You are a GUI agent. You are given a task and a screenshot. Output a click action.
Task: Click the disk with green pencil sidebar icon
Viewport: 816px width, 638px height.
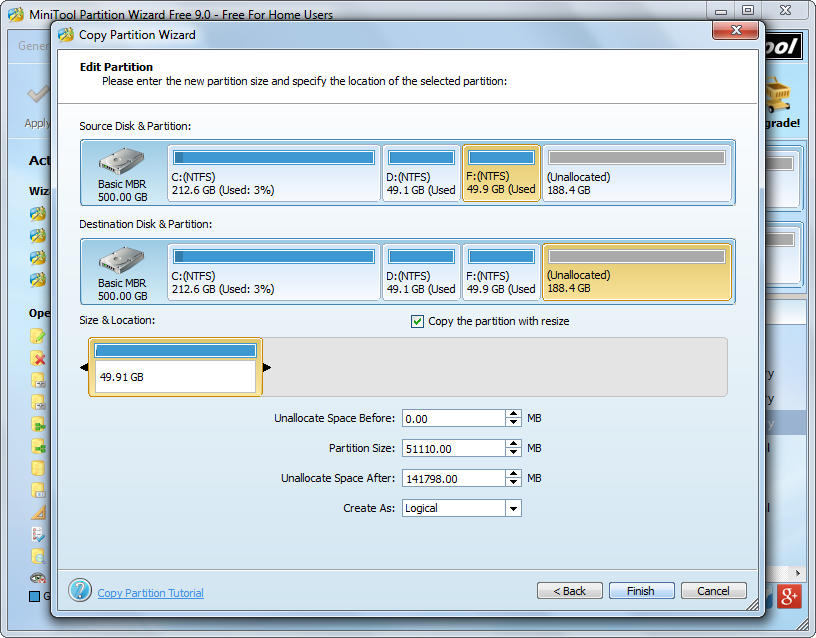[x=38, y=336]
